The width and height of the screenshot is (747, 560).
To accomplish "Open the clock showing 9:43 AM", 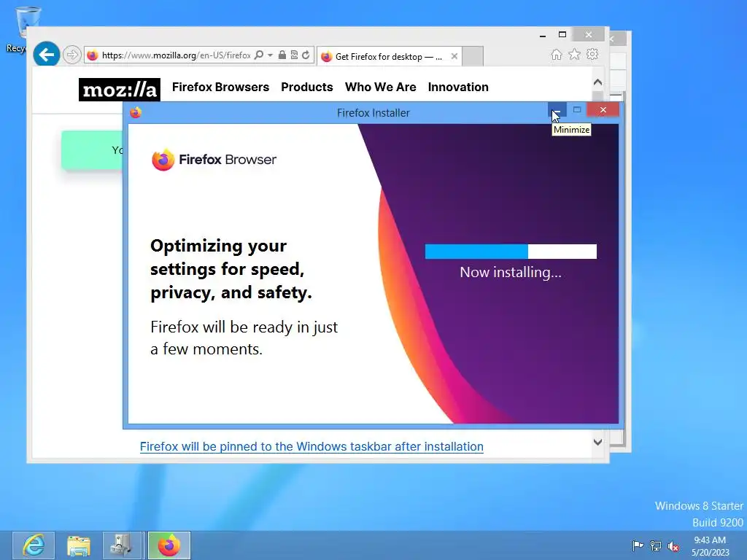I will pyautogui.click(x=710, y=546).
